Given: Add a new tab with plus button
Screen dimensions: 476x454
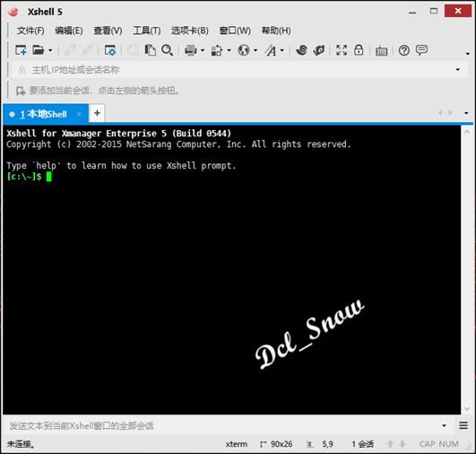Looking at the screenshot, I should coord(97,113).
